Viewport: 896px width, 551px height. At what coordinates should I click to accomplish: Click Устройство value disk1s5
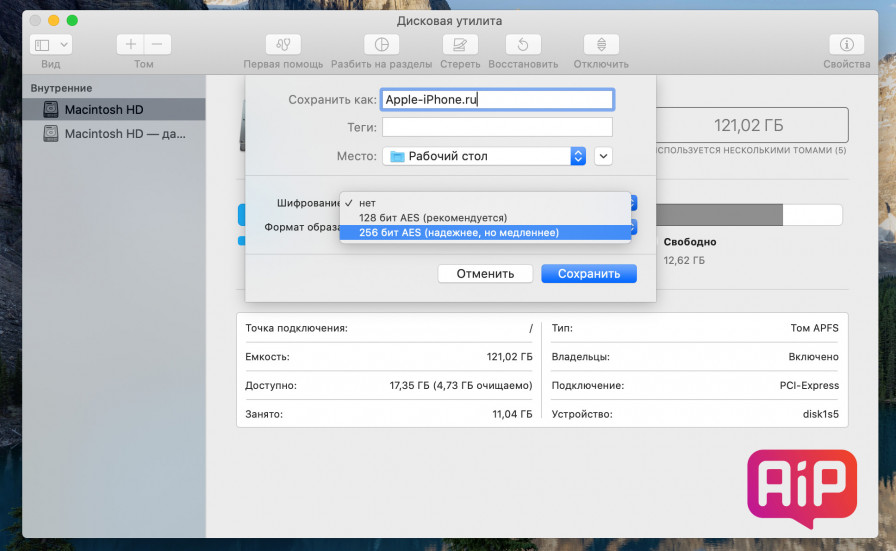point(821,414)
